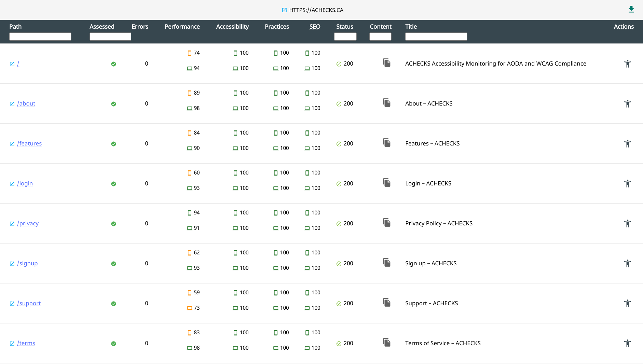Click external link icon beside /login

coord(12,184)
